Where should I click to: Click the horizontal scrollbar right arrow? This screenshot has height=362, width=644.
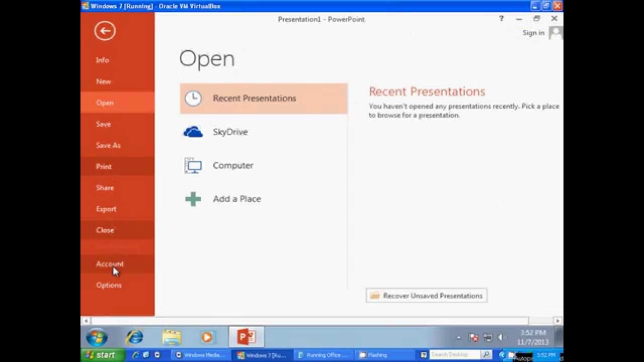point(557,320)
